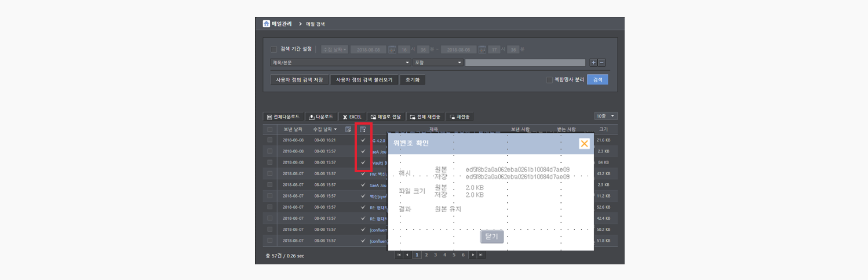Reset the search with 초기화 button

click(x=412, y=79)
